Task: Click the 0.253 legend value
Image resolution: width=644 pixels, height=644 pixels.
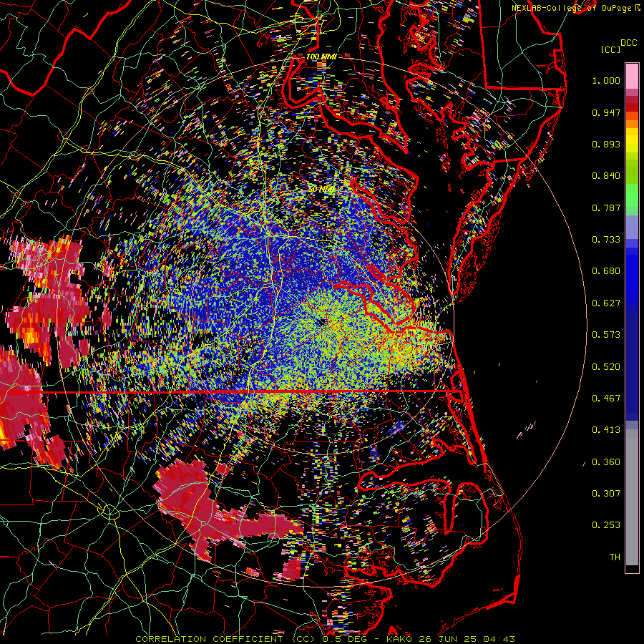Action: (x=606, y=525)
